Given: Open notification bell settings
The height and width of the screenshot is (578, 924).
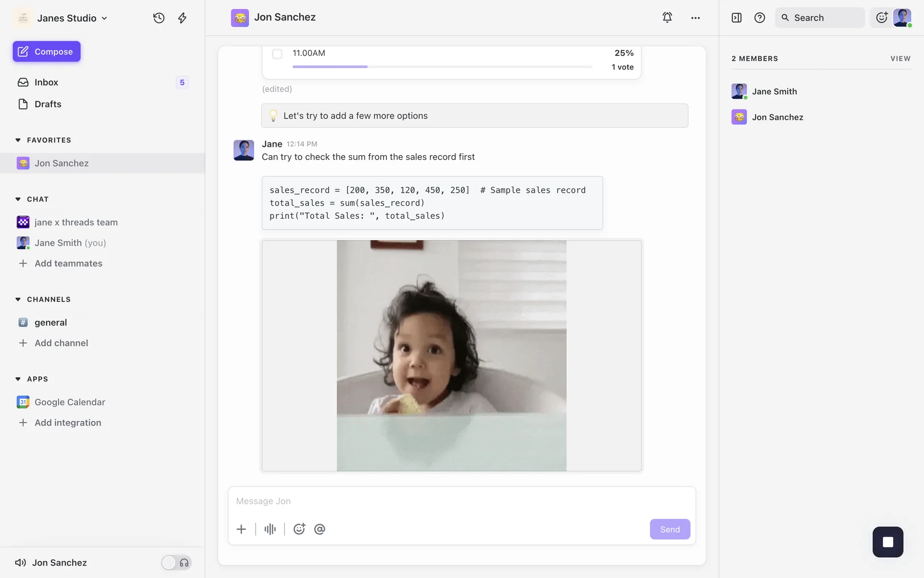Looking at the screenshot, I should point(667,17).
